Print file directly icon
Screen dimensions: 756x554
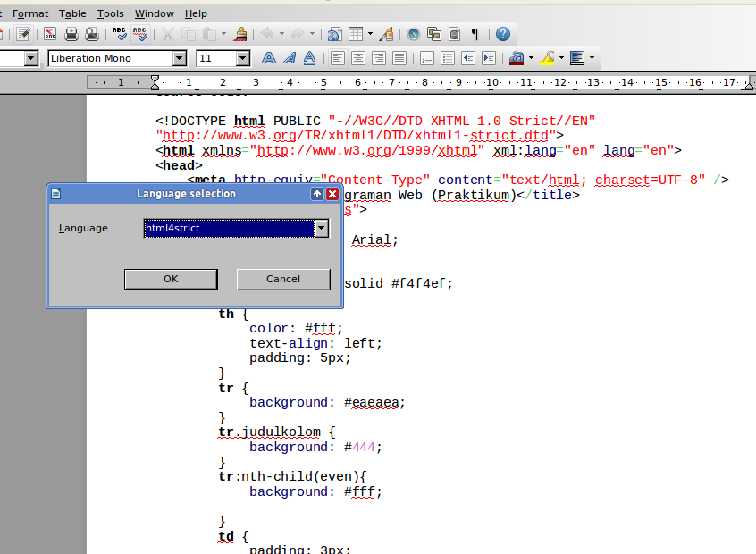(71, 34)
